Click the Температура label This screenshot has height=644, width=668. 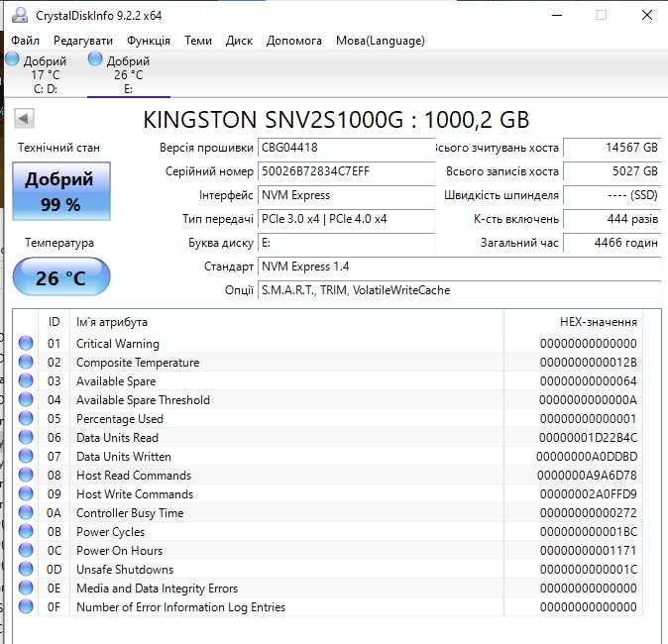coord(59,243)
